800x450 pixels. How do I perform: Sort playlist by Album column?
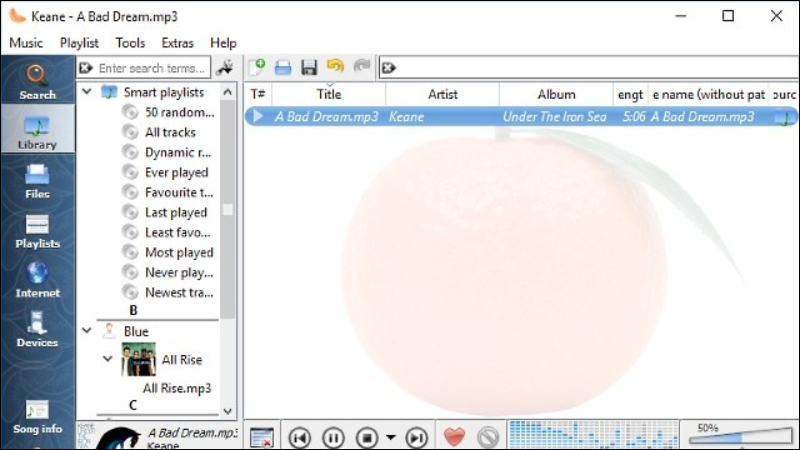tap(556, 94)
